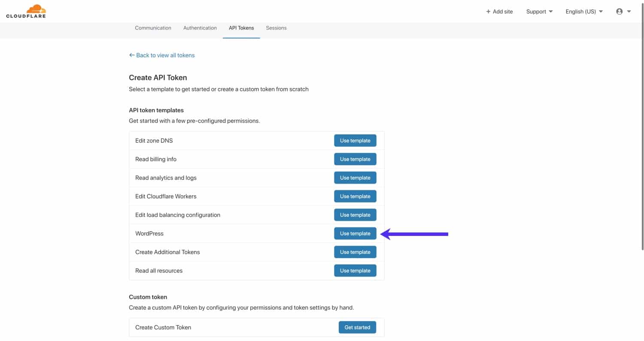
Task: Use the Edit load balancing configuration template
Action: coord(355,214)
